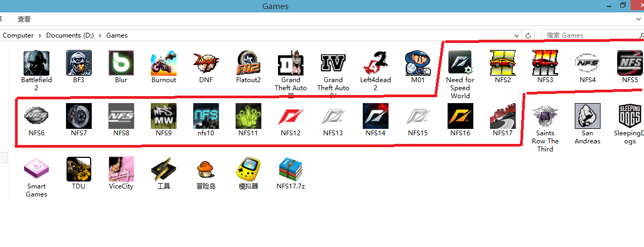Select the NFS12 game icon
The height and width of the screenshot is (247, 644).
pos(291,117)
